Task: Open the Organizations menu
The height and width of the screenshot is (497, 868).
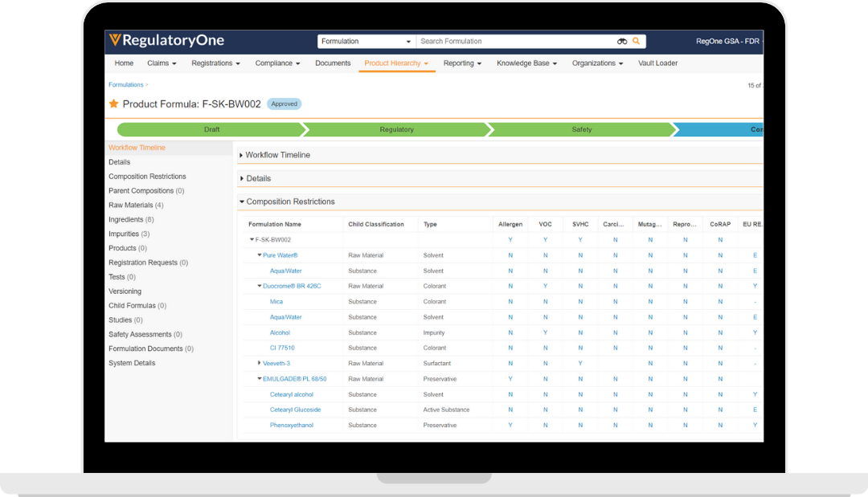Action: (597, 63)
